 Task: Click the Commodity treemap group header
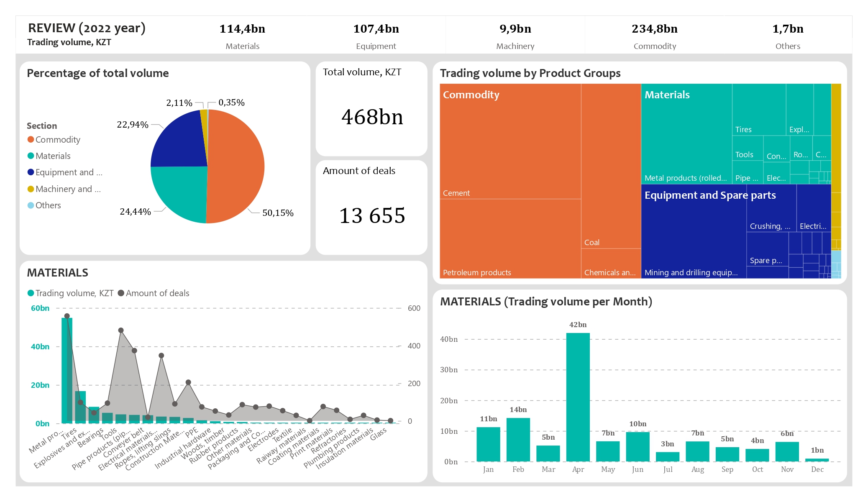471,95
